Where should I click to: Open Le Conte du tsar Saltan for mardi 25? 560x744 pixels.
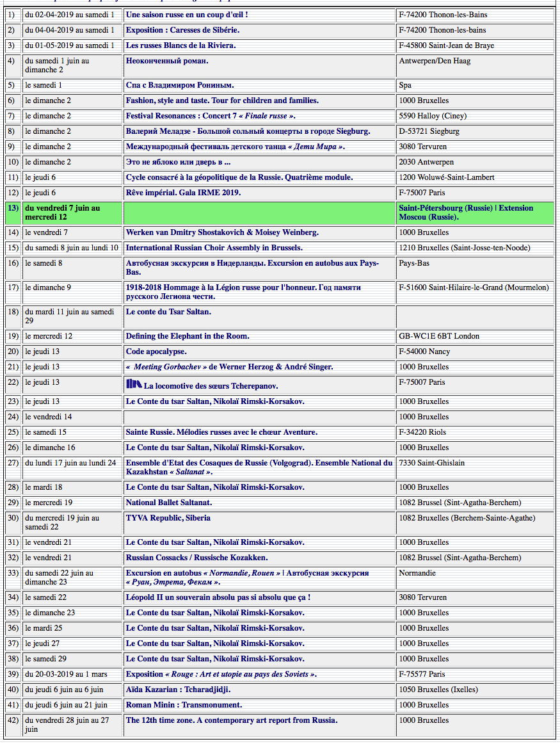click(x=215, y=628)
